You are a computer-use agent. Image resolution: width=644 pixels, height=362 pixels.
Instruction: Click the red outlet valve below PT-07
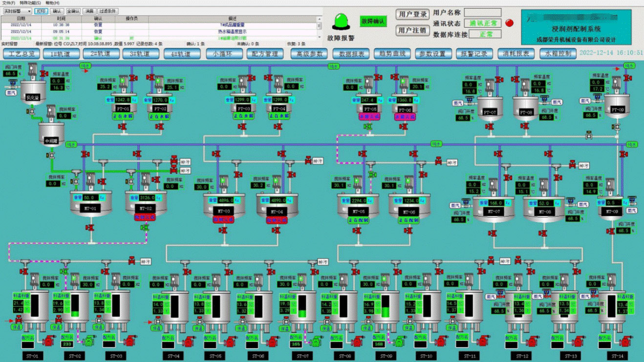tap(490, 127)
